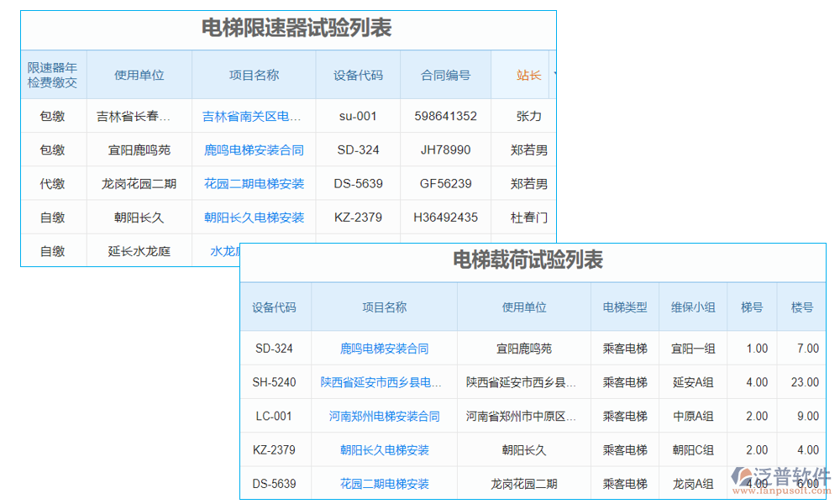The width and height of the screenshot is (840, 504).
Task: Sort by the 合同编号 column header
Action: (445, 74)
